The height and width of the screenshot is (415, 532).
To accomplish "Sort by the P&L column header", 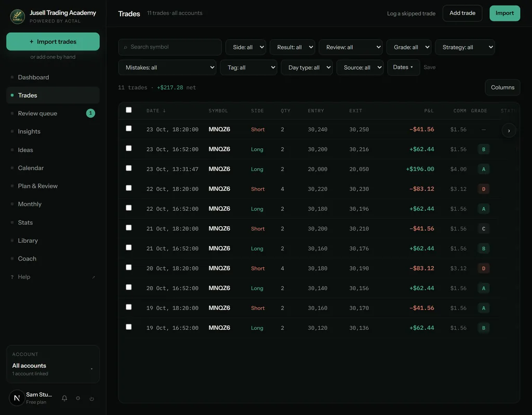I will click(429, 111).
